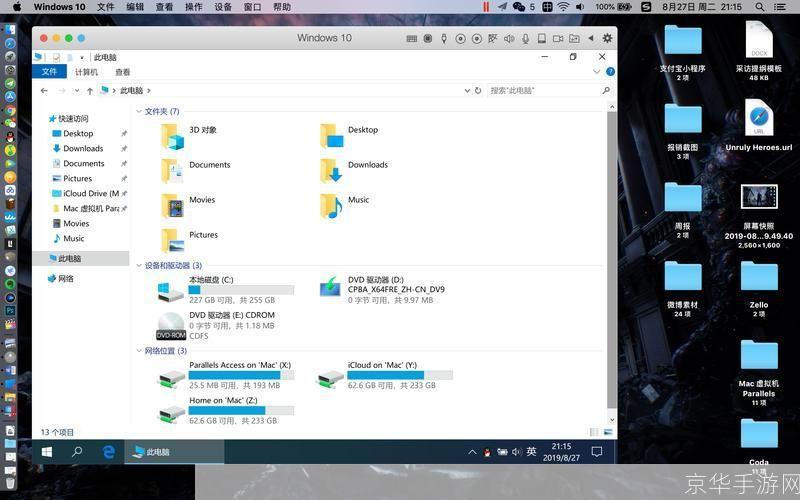Open the 查看 tab in Explorer ribbon

tap(122, 72)
